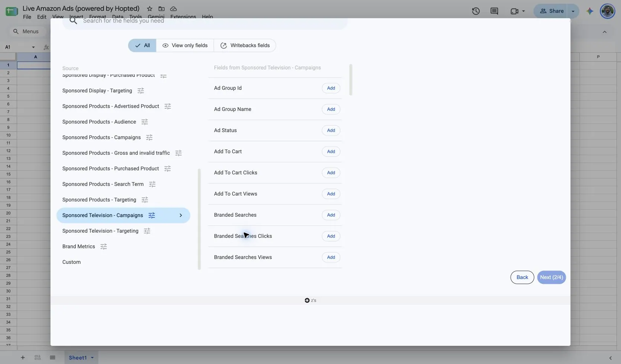Add the Branded Searches field
This screenshot has width=621, height=364.
point(331,215)
